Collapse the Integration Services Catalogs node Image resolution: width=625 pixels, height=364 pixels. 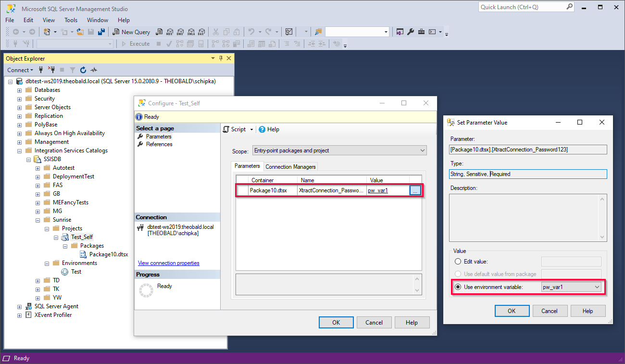[x=20, y=151]
